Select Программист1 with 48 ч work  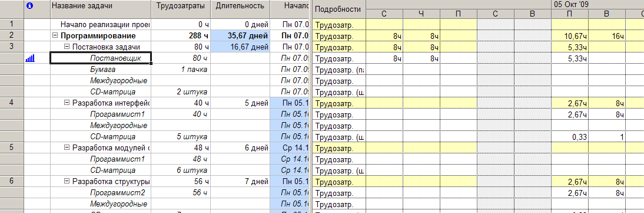click(x=101, y=159)
